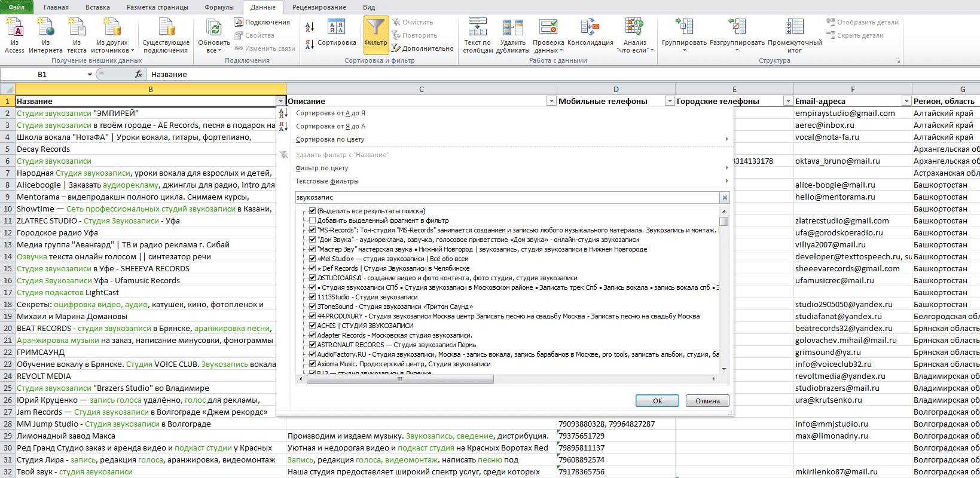Open the Описание column filter dropdown

pyautogui.click(x=551, y=101)
